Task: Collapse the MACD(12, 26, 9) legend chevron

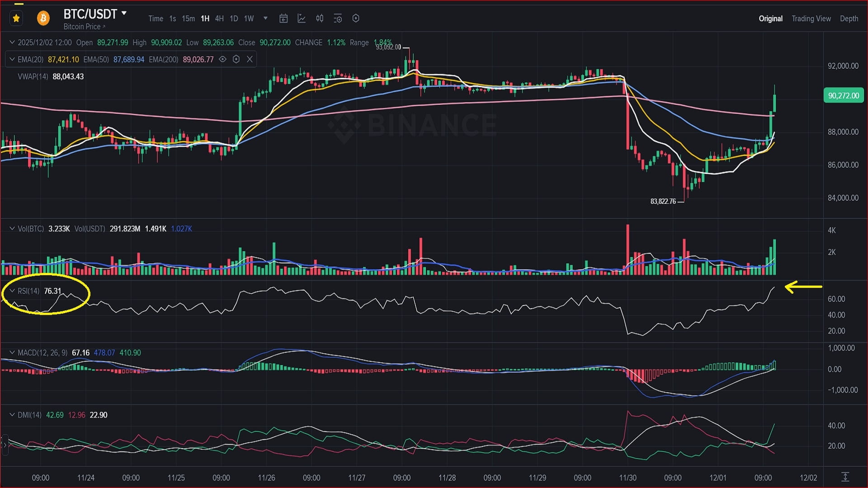Action: pyautogui.click(x=12, y=352)
